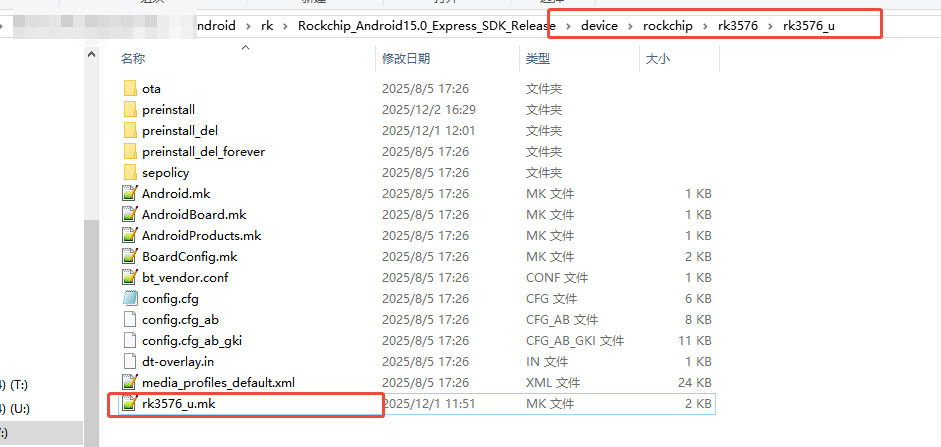The image size is (941, 447).
Task: Click the navigation pane scrollbar thumb
Action: [x=91, y=332]
